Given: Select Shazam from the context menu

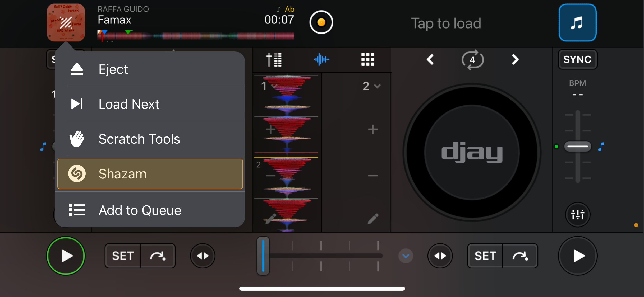Looking at the screenshot, I should click(150, 174).
